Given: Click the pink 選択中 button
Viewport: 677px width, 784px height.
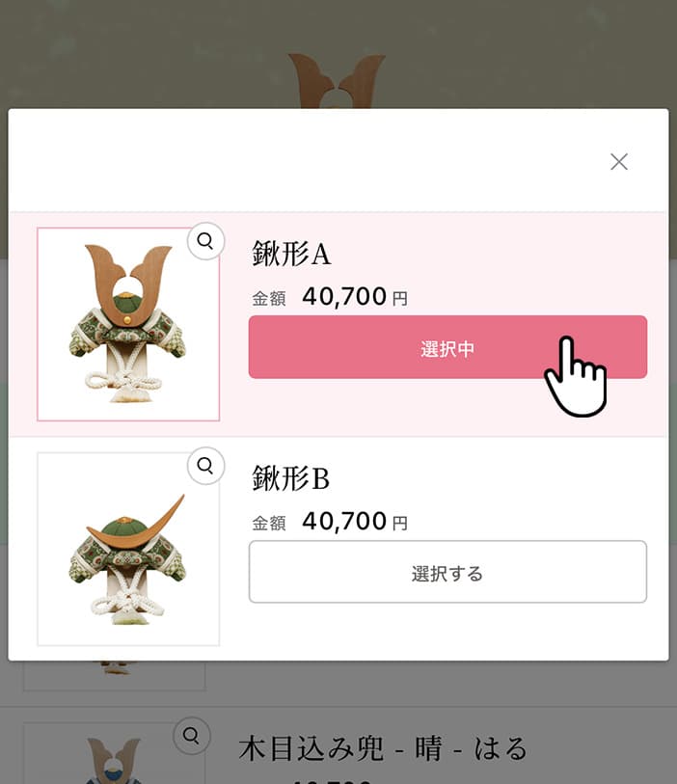Looking at the screenshot, I should click(x=447, y=347).
